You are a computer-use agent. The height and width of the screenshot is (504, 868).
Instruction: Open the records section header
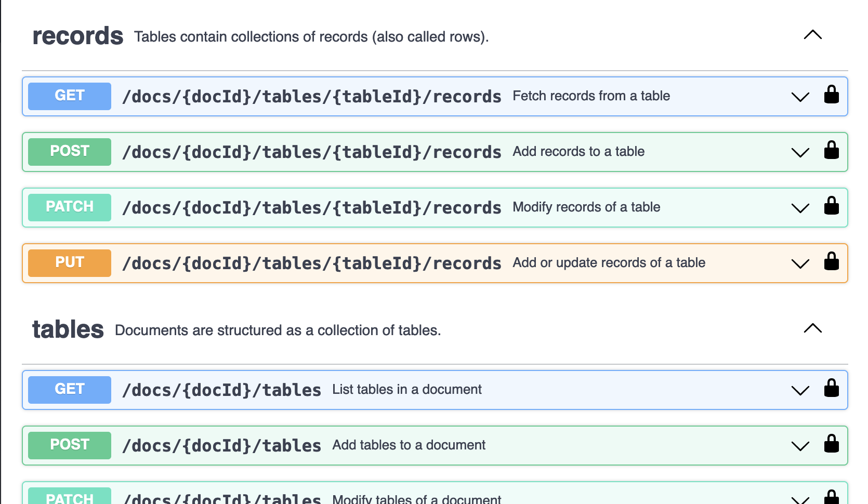77,35
